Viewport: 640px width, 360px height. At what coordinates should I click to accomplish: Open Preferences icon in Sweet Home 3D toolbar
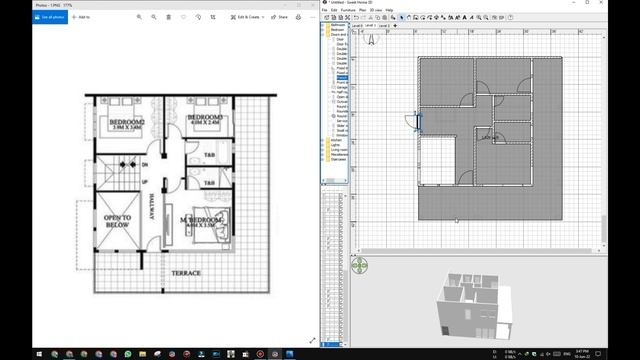click(x=347, y=18)
